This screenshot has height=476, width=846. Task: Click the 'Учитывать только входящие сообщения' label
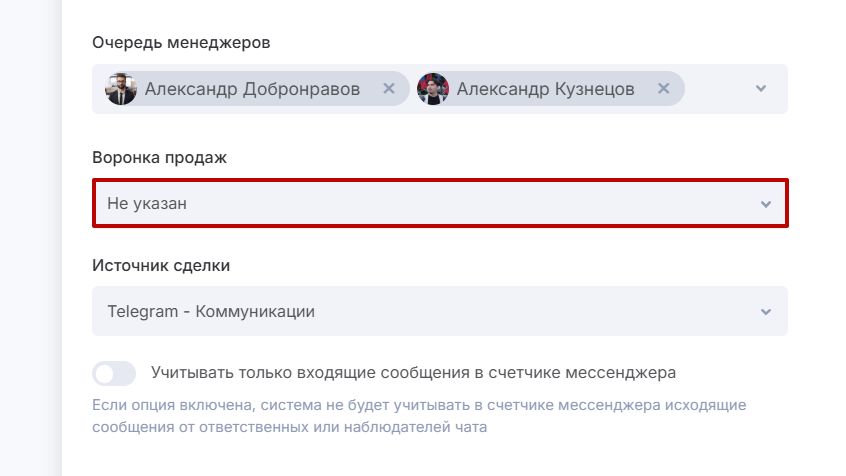(x=413, y=373)
